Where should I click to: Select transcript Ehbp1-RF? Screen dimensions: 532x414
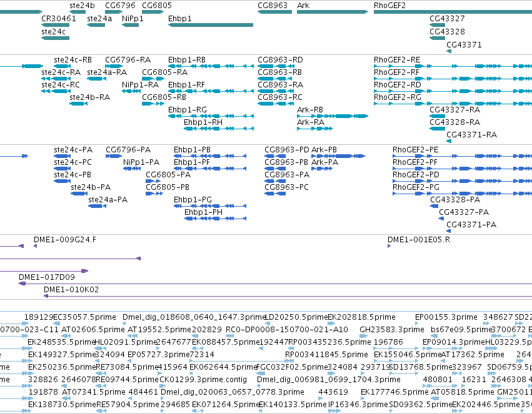[187, 85]
